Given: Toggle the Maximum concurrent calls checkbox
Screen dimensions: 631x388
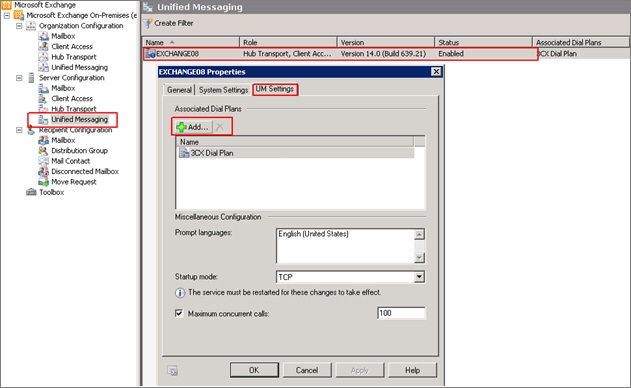Looking at the screenshot, I should click(x=179, y=313).
